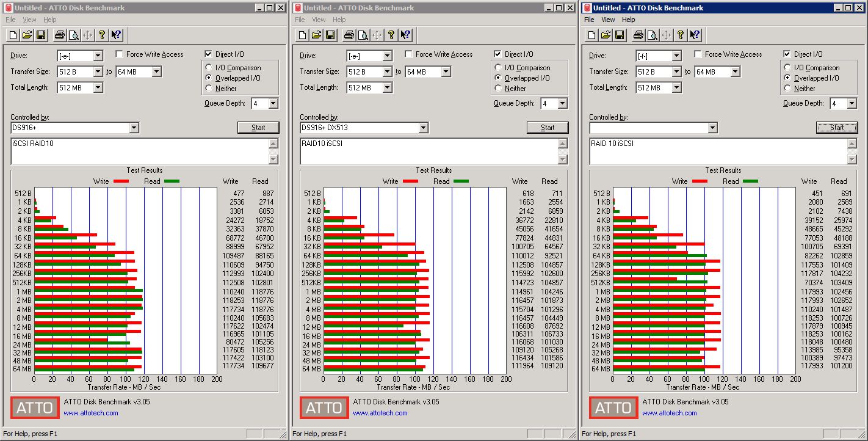Image resolution: width=868 pixels, height=441 pixels.
Task: Open the Help menu in the right ATTO window
Action: (x=629, y=20)
